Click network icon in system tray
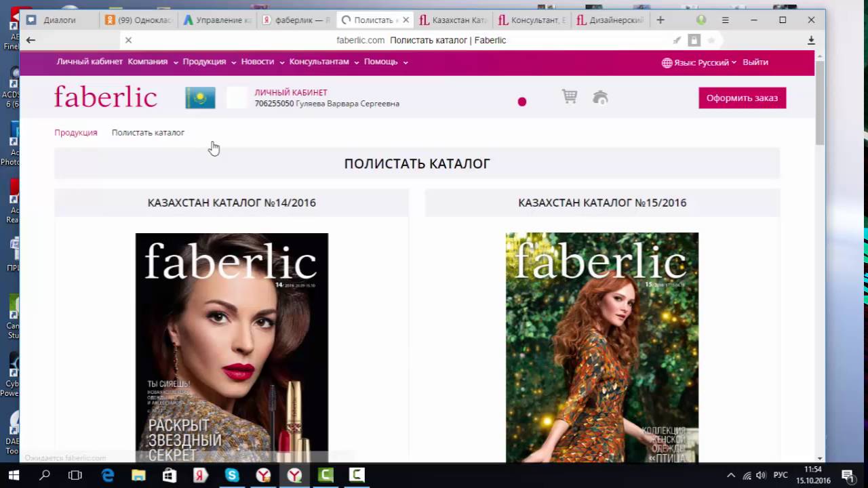Image resolution: width=868 pixels, height=488 pixels. pyautogui.click(x=747, y=475)
